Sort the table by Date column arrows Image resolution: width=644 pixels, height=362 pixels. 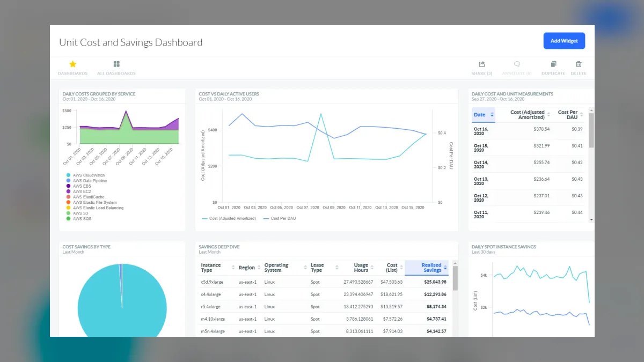point(492,115)
